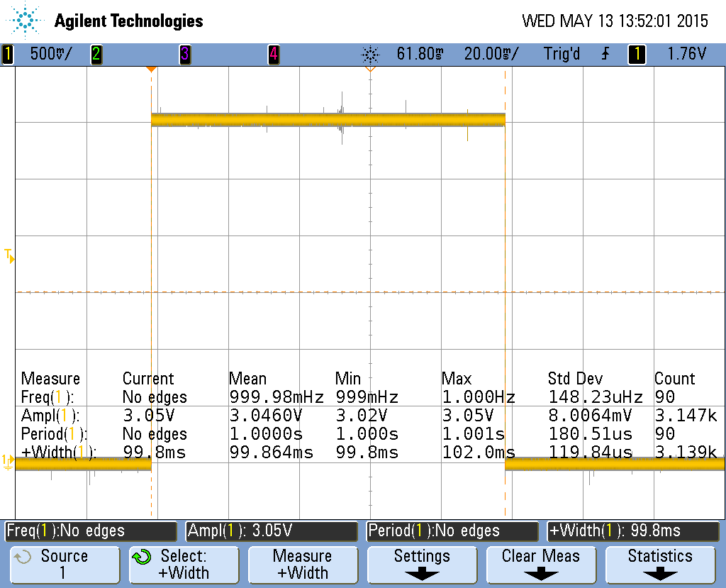Viewport: 726px width, 588px height.
Task: Click the 500mV/ channel 1 scale
Action: point(51,54)
